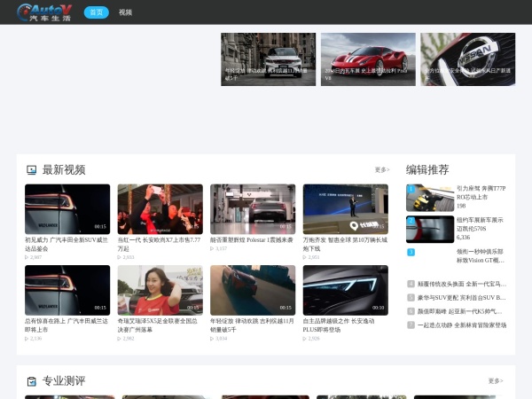This screenshot has height=399, width=532.
Task: Click the rank 3 badge in 编辑推荐
Action: 411,253
